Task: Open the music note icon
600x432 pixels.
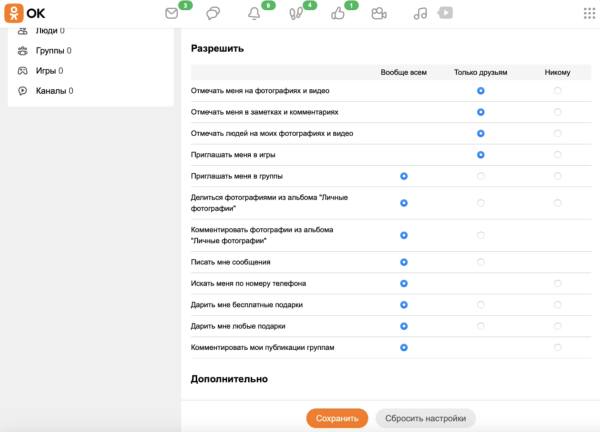Action: click(421, 14)
